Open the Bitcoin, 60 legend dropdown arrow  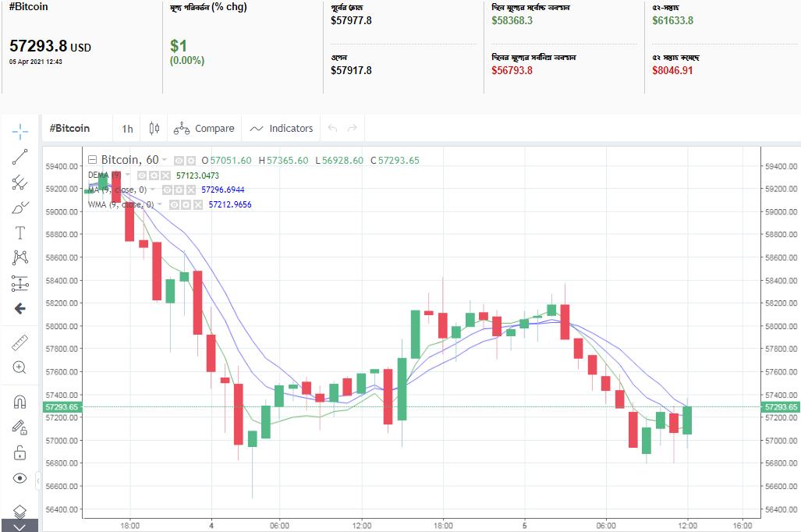click(x=165, y=160)
